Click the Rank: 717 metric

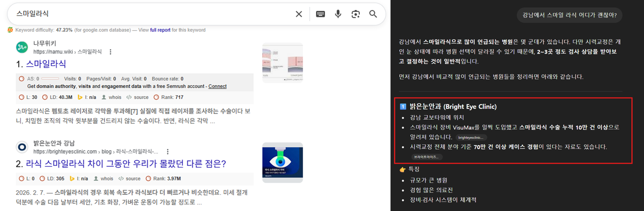tap(168, 97)
